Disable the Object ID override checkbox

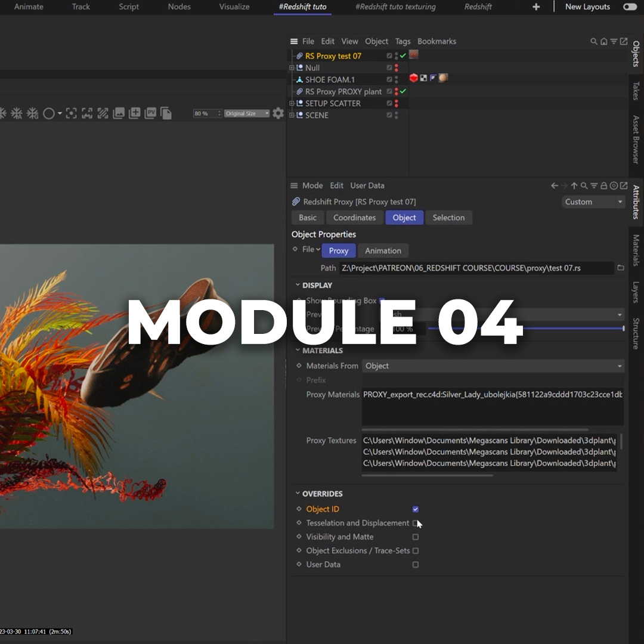click(416, 509)
